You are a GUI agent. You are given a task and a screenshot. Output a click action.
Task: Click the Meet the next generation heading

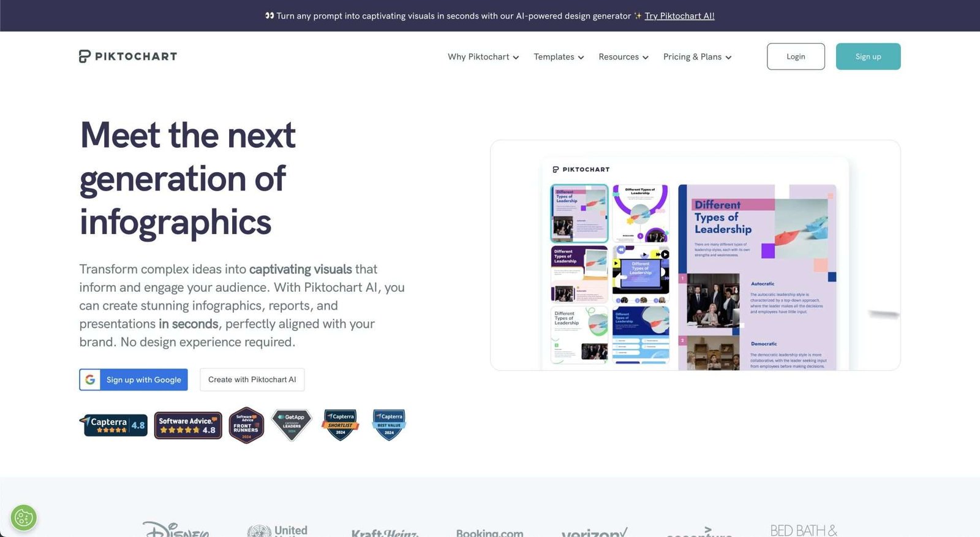(188, 178)
